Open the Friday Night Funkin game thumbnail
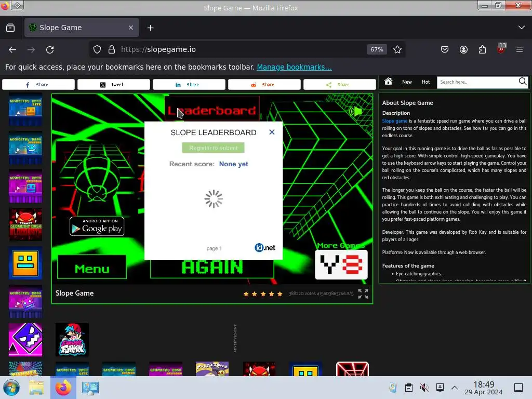 coord(72,340)
